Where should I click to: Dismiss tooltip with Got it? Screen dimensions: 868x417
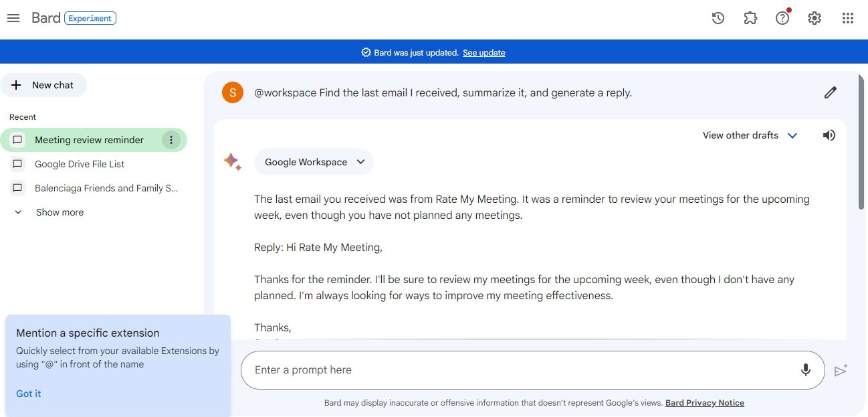pyautogui.click(x=29, y=394)
